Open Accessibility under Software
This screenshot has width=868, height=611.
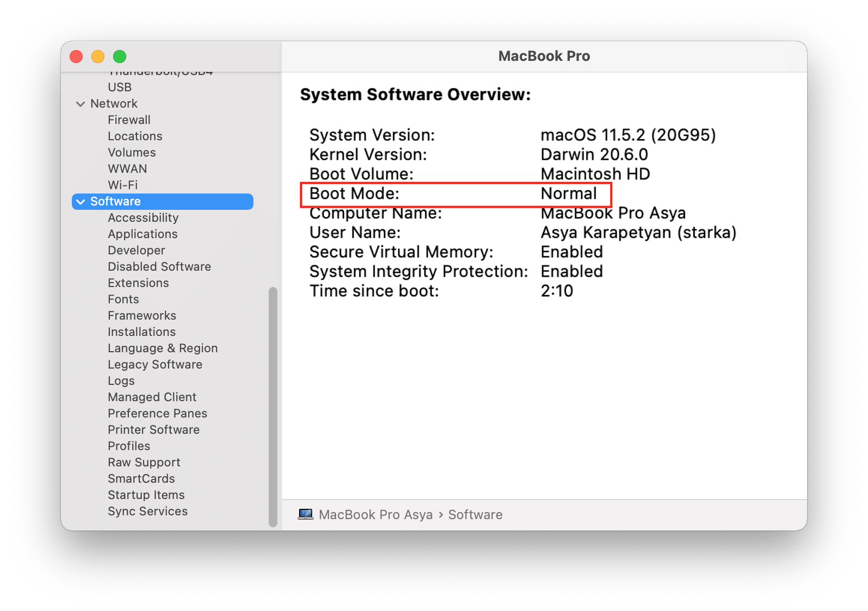[x=143, y=217]
